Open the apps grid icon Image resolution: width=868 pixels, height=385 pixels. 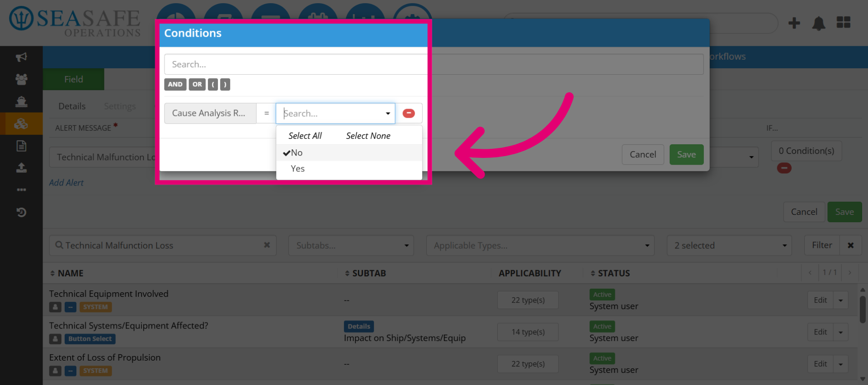pos(844,22)
